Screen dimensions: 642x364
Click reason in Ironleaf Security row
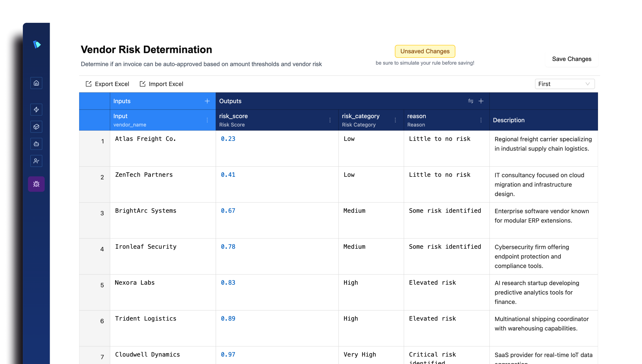(446, 257)
